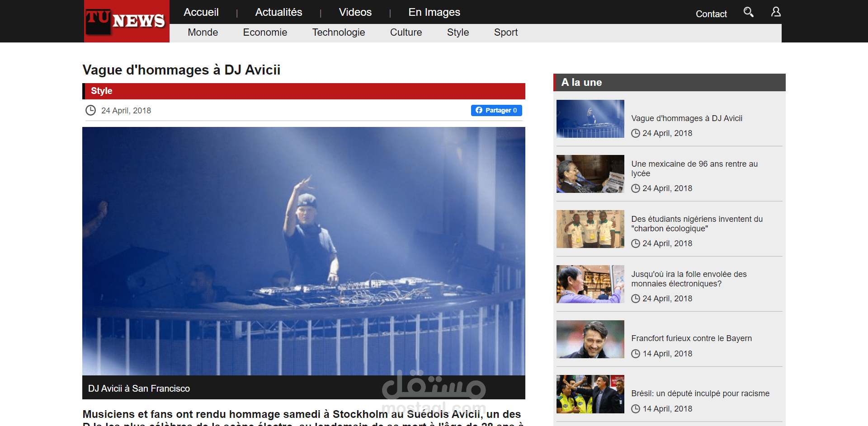Click the article headline Vague d'hommages à DJ Avicii

pyautogui.click(x=181, y=70)
